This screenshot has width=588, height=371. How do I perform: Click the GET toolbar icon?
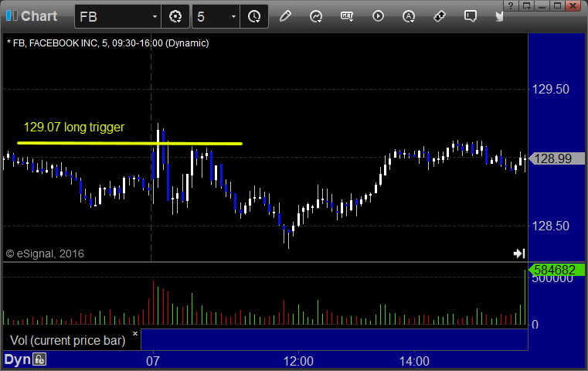pyautogui.click(x=347, y=16)
